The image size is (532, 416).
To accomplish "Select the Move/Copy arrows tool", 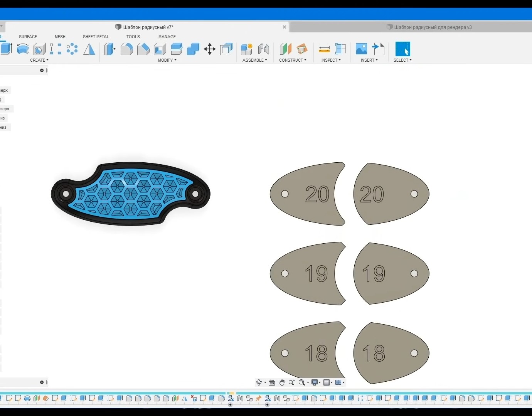I will (x=209, y=49).
